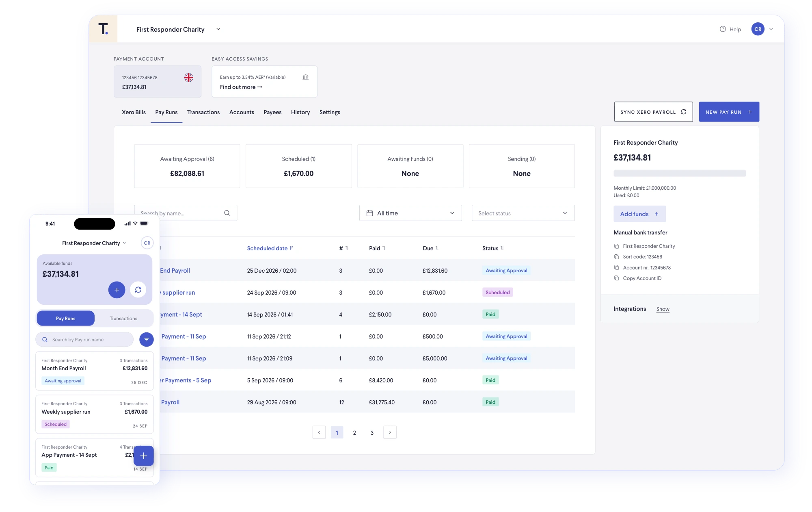The width and height of the screenshot is (812, 512).
Task: Copy First Responder Charity bank name
Action: (616, 246)
